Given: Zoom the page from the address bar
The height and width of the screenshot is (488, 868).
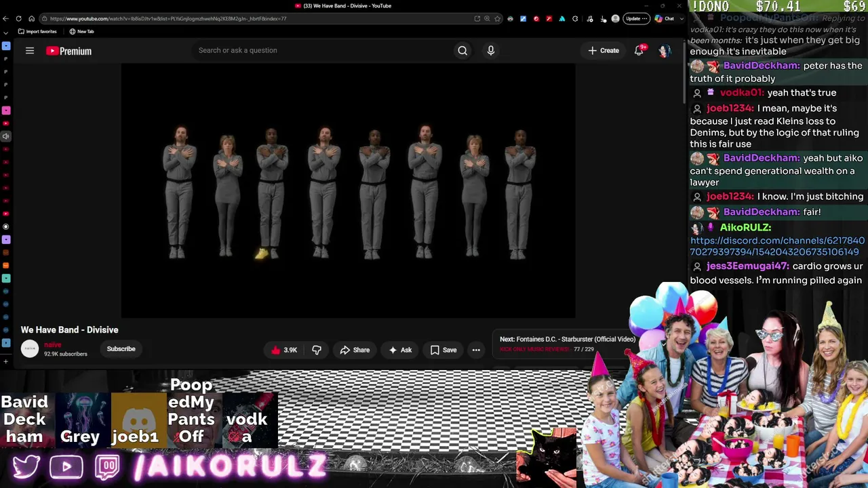Looking at the screenshot, I should click(487, 18).
